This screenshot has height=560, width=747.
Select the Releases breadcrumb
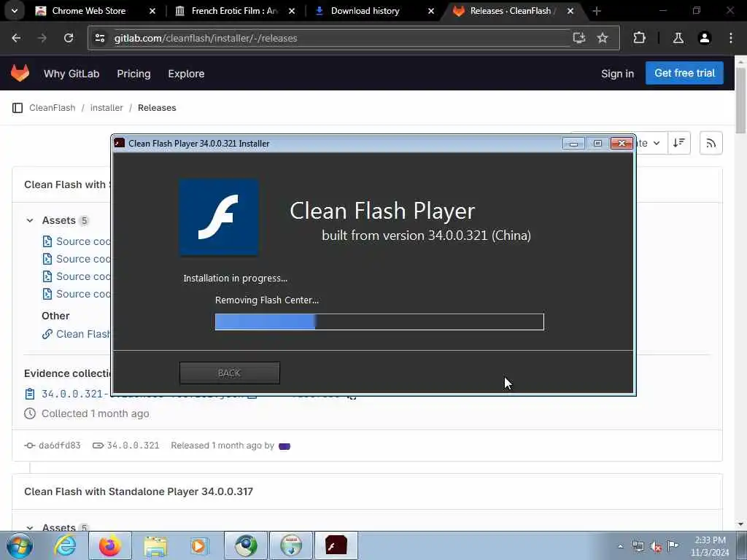(157, 108)
